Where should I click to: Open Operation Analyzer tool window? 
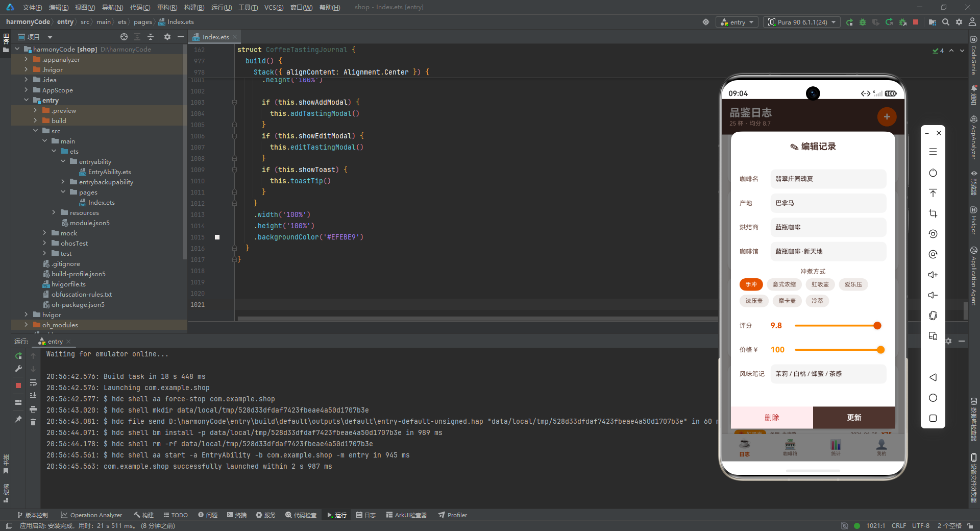[x=91, y=515]
